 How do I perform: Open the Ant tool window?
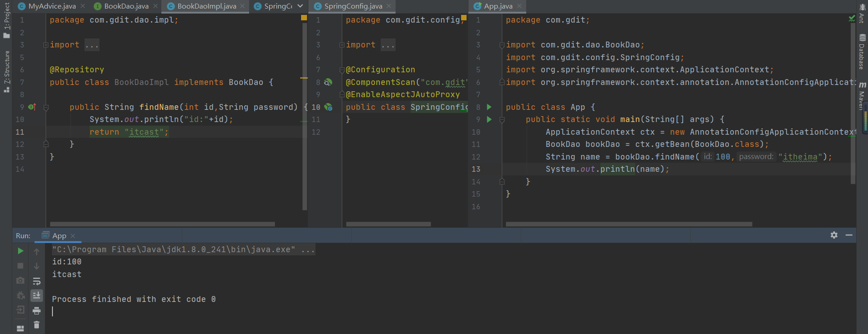pos(862,13)
